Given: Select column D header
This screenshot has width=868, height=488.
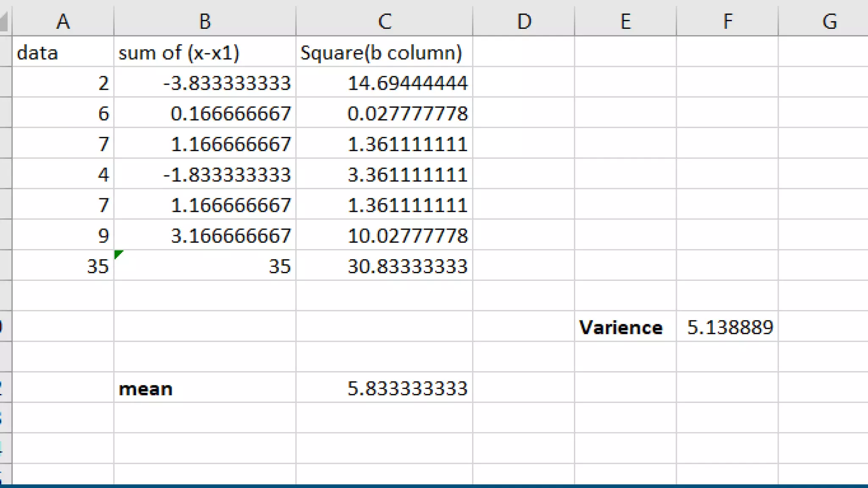Looking at the screenshot, I should [524, 21].
